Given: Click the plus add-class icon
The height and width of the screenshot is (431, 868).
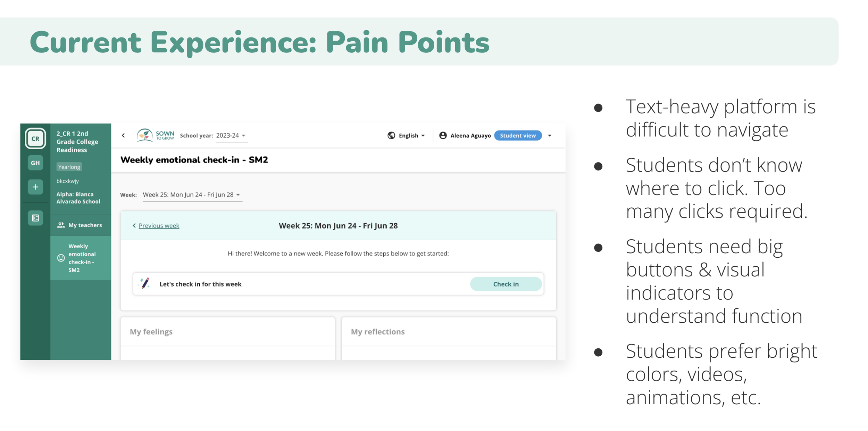Looking at the screenshot, I should coord(35,187).
